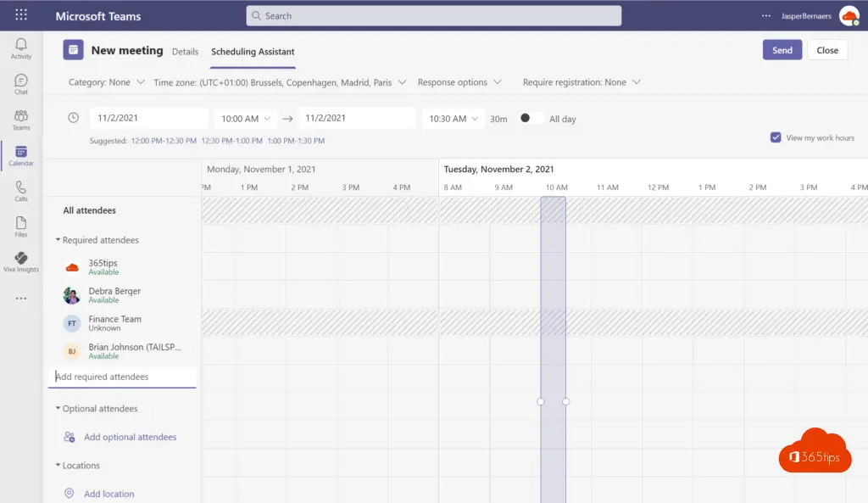Open the app launcher grid
Image resolution: width=868 pixels, height=503 pixels.
point(21,15)
